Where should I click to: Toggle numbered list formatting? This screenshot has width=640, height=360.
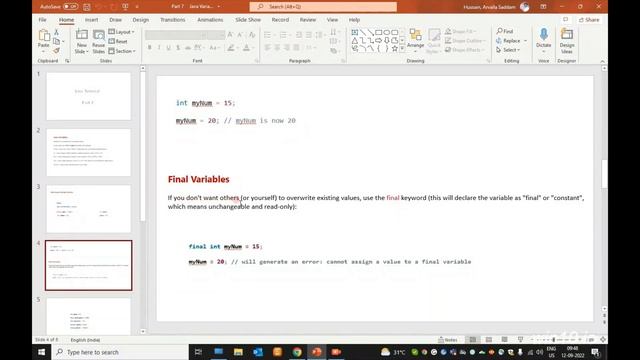[x=283, y=35]
